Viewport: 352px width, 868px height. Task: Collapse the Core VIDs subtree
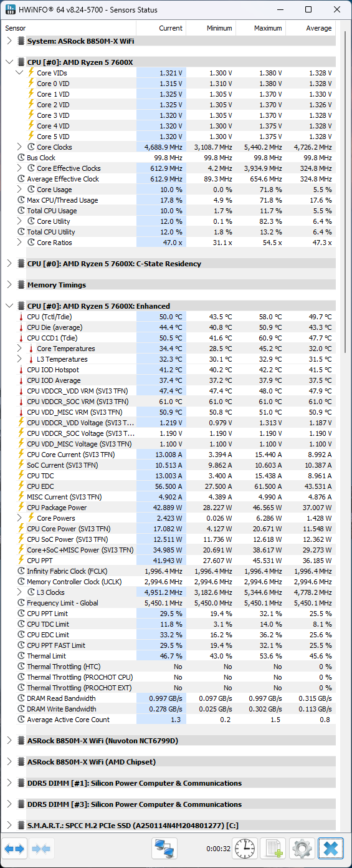(x=19, y=73)
